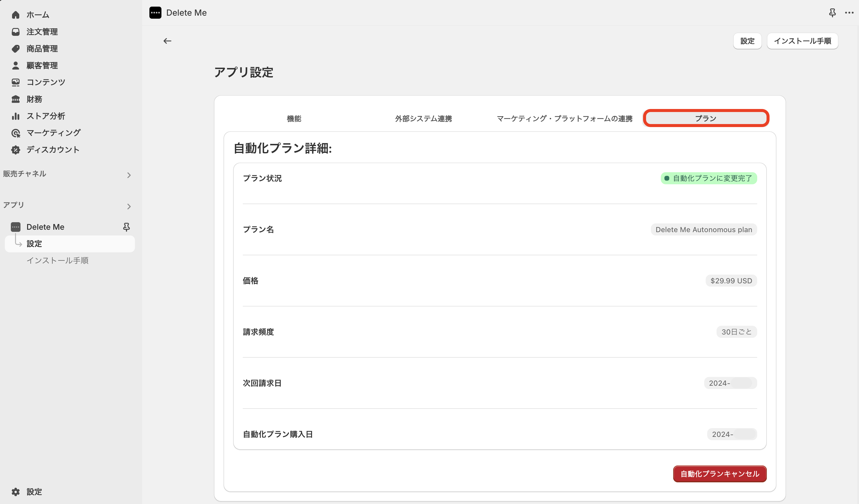The width and height of the screenshot is (859, 504).
Task: Click the 自動化プランに変更完了 status badge
Action: (709, 178)
